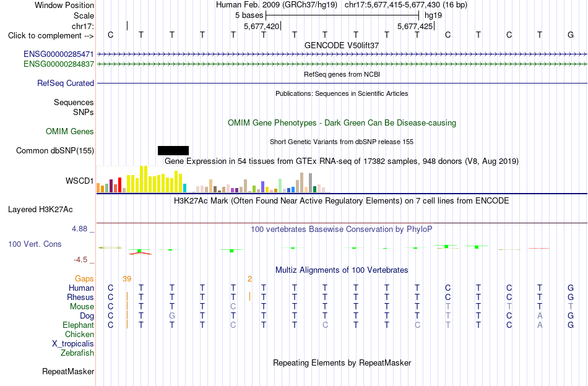Click the 4.88 conservation axis value
Viewport: 588px width, 386px height.
pyautogui.click(x=79, y=229)
